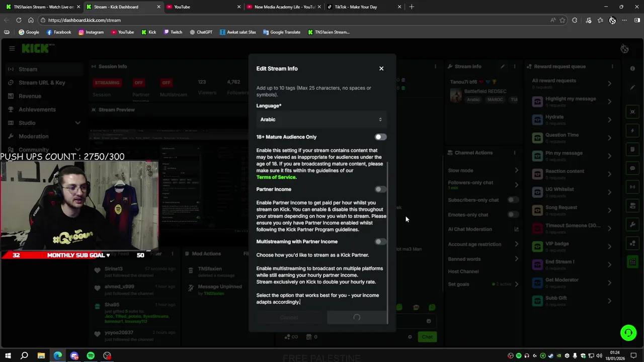Open the Get Moderator reward

click(x=572, y=283)
